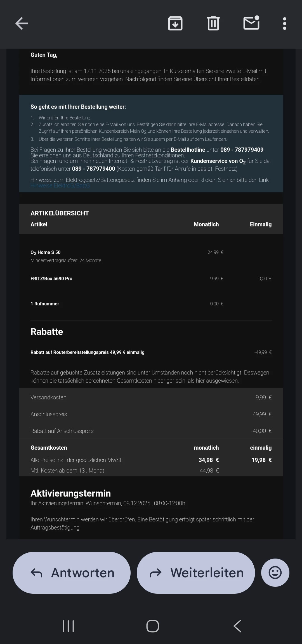Tap the Kundenservice number 089 - 787979400
Screen dimensions: 302x644
[93, 169]
